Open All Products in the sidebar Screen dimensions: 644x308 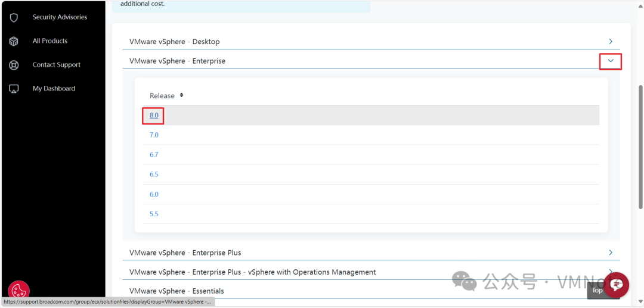[50, 41]
